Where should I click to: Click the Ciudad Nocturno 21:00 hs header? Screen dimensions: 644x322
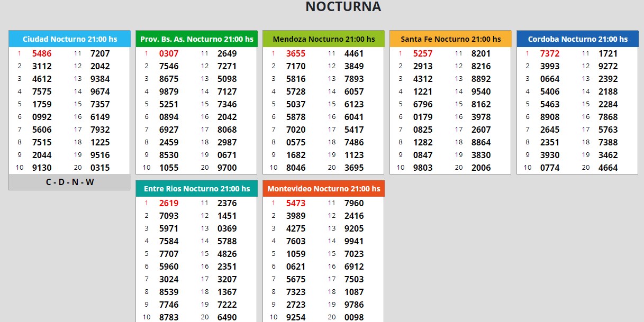click(x=69, y=39)
